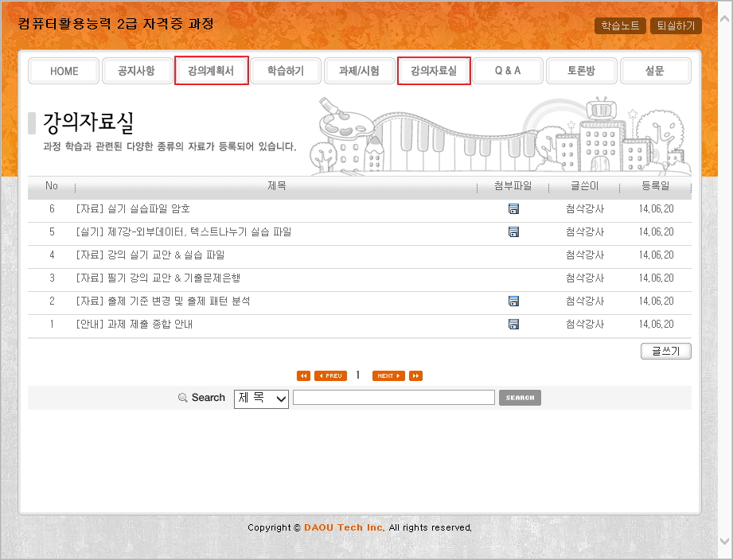This screenshot has width=733, height=560.
Task: Switch to the 토론방 tab
Action: [x=582, y=71]
